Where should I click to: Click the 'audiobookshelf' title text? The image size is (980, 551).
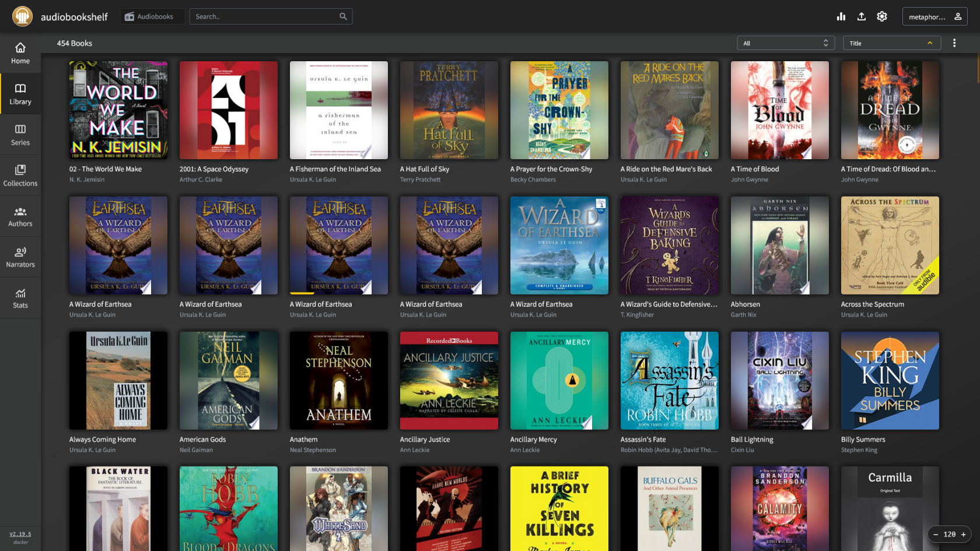tap(74, 17)
